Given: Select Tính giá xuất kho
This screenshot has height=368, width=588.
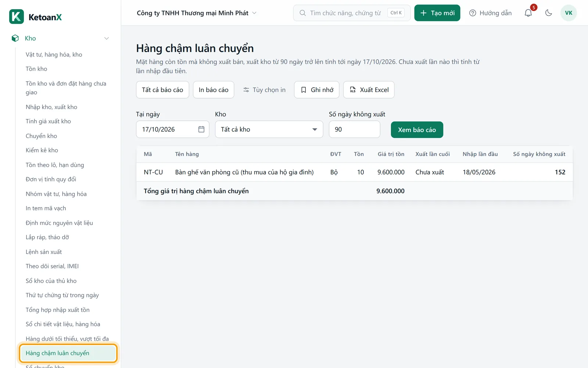Looking at the screenshot, I should [48, 121].
